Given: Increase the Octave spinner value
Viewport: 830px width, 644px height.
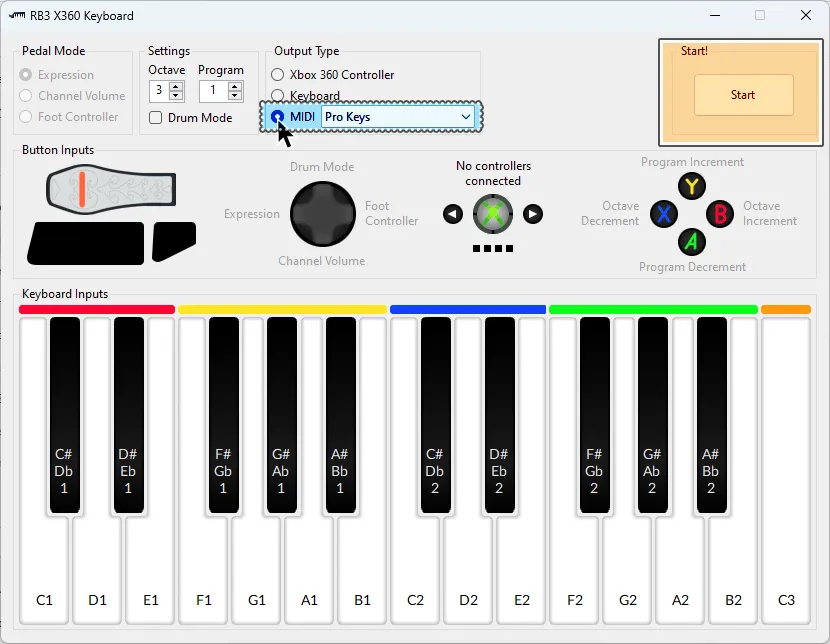Looking at the screenshot, I should pos(177,87).
